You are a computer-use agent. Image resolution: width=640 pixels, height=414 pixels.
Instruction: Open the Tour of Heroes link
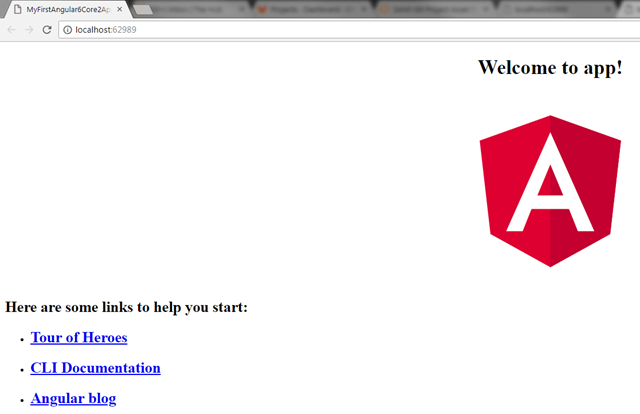[79, 338]
